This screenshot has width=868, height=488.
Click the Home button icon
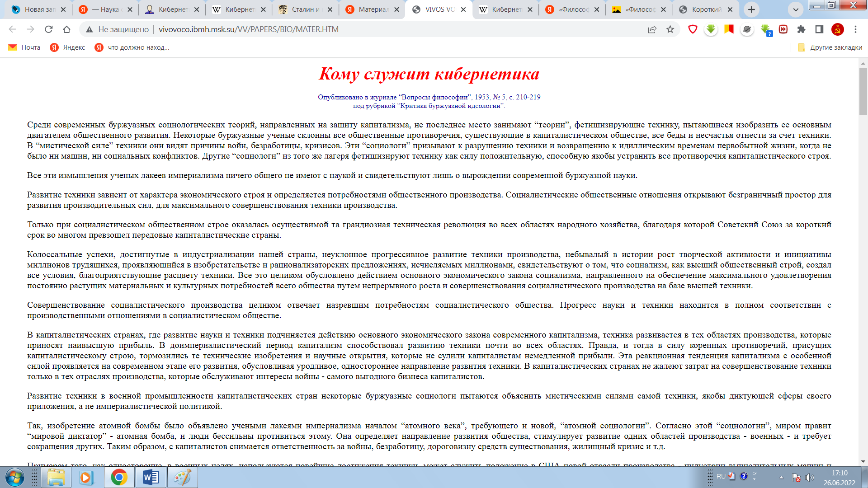pos(66,29)
